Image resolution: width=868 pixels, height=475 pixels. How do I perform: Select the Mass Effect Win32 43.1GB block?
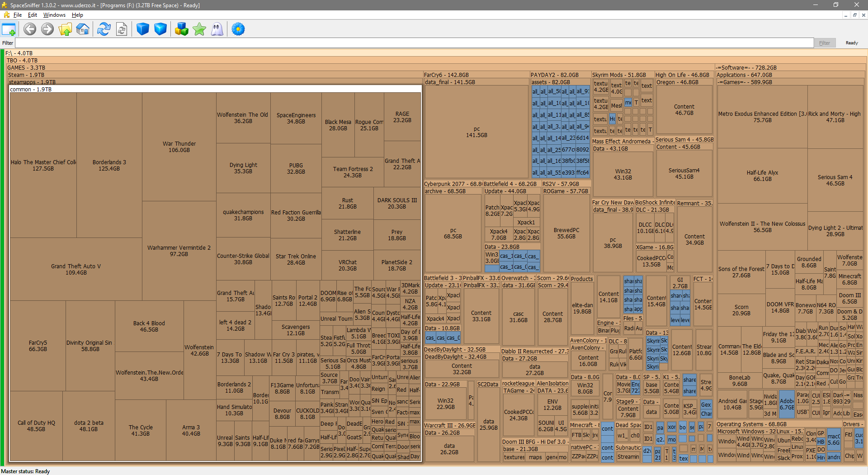pyautogui.click(x=623, y=175)
